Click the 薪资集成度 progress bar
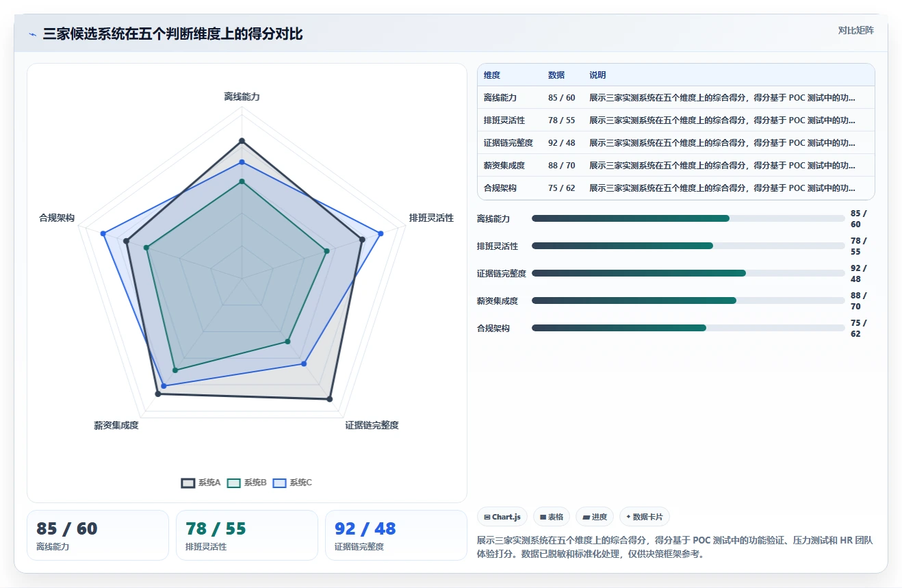The image size is (902, 588). [688, 301]
